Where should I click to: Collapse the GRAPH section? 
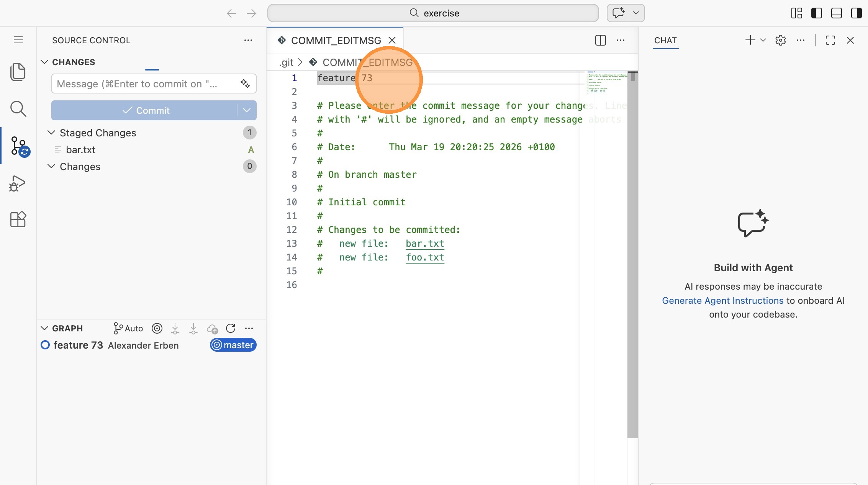pos(44,328)
